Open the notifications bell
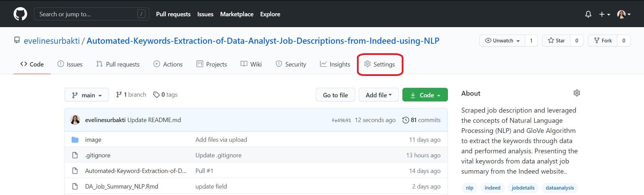Screen dimensions: 644x195 [588, 14]
